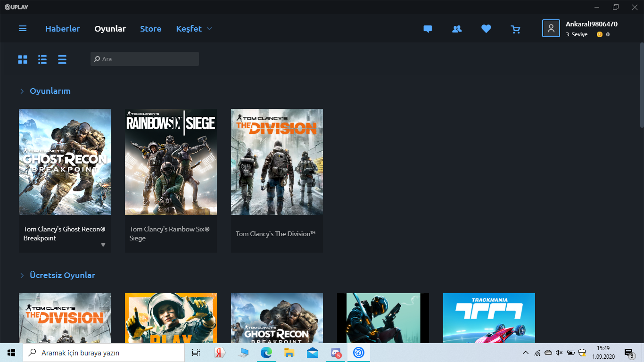This screenshot has width=644, height=362.
Task: Select the Oyunlar tab
Action: pos(110,29)
